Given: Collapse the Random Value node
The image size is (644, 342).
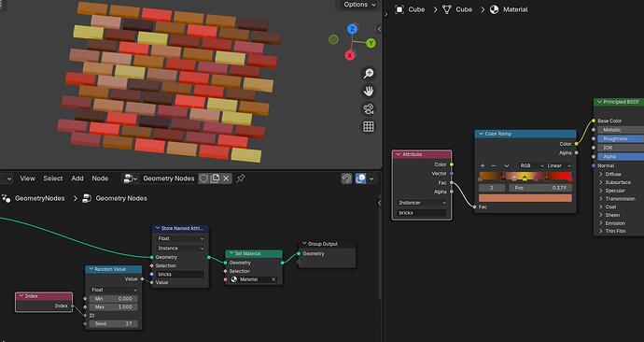Looking at the screenshot, I should click(91, 269).
